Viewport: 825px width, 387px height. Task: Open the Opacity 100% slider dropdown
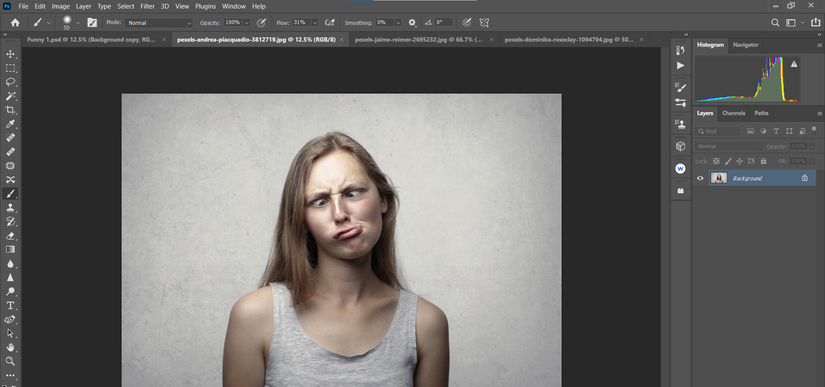pos(246,23)
